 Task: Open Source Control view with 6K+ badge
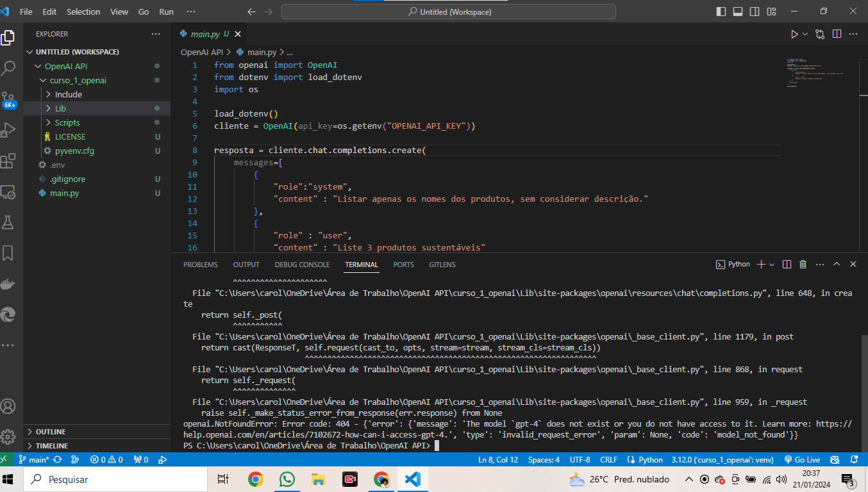(8, 99)
